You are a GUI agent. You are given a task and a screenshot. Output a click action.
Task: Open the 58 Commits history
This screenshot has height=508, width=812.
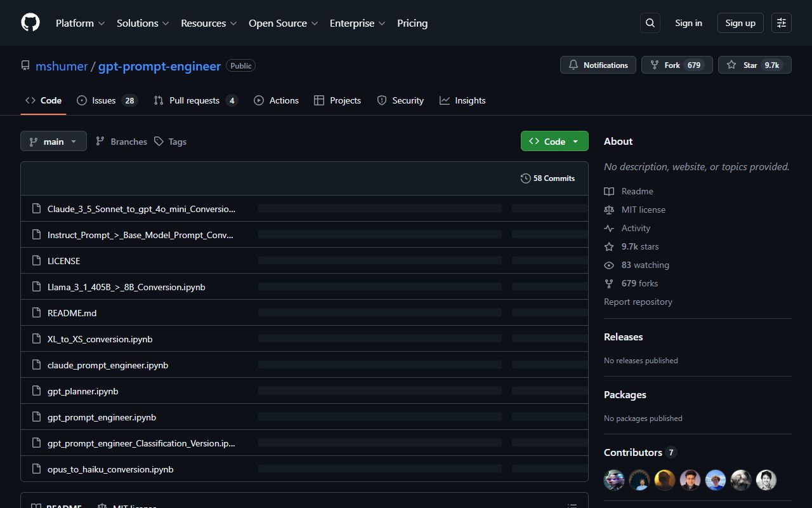(547, 178)
